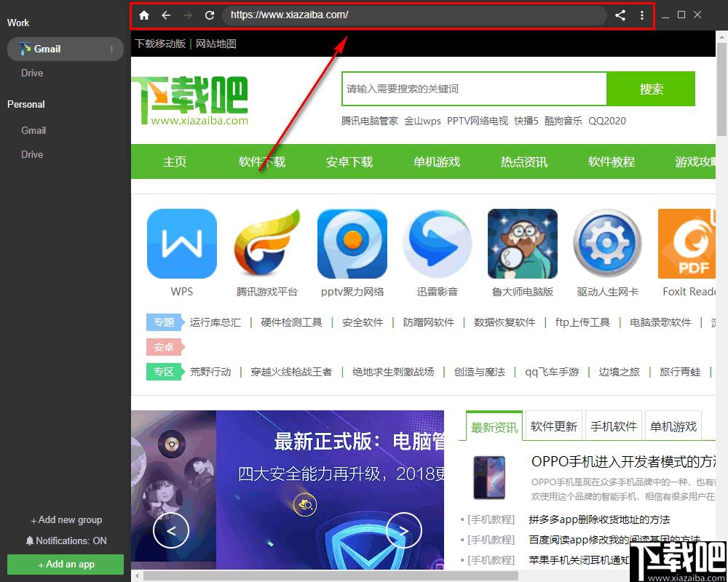Screen dimensions: 728x582
Task: Click the Home icon in toolbar
Action: pyautogui.click(x=144, y=15)
